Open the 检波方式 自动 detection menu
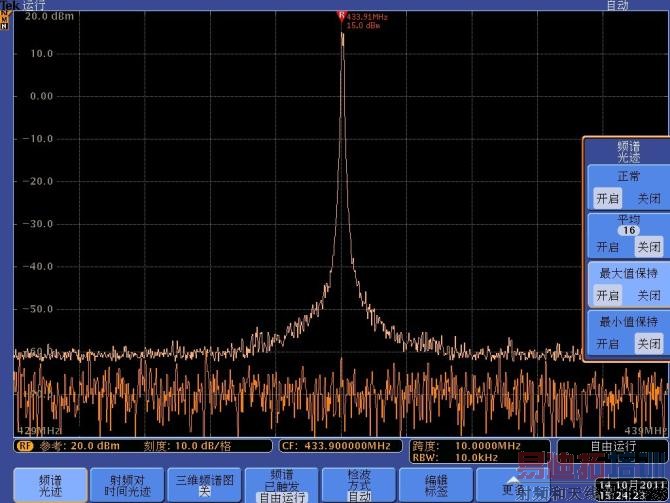The image size is (670, 503). [359, 485]
